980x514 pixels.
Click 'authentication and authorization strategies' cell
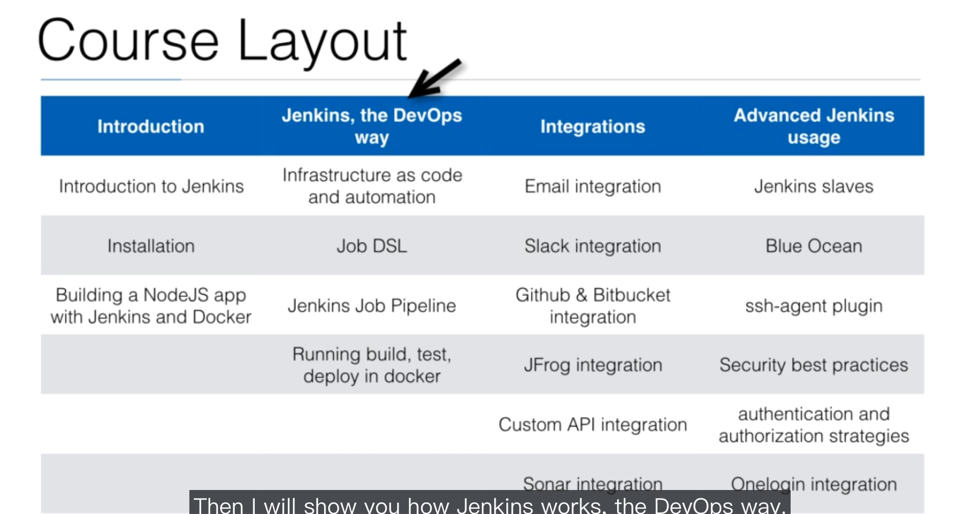[x=814, y=425]
